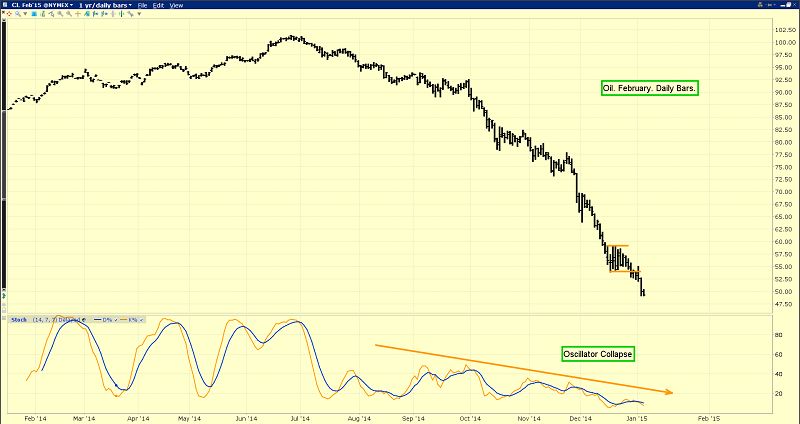Open the Stoch settings round icon
The height and width of the screenshot is (424, 800).
tap(84, 320)
